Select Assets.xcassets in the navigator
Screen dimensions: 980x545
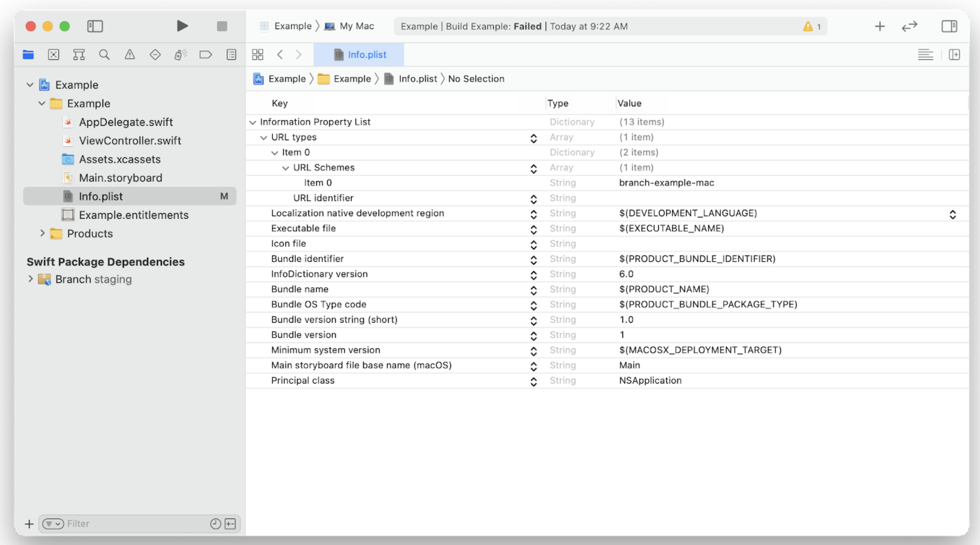[x=119, y=159]
